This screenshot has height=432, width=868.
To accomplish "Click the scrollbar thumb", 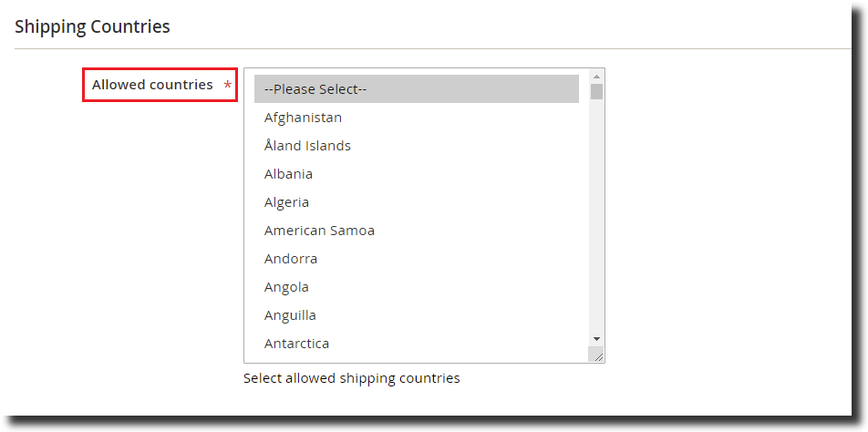I will tap(596, 91).
